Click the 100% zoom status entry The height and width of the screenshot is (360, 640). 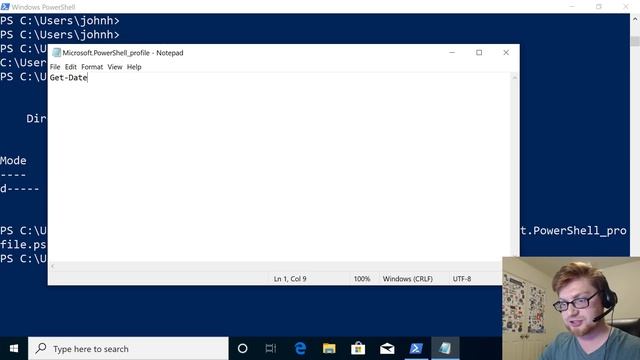[x=362, y=279]
